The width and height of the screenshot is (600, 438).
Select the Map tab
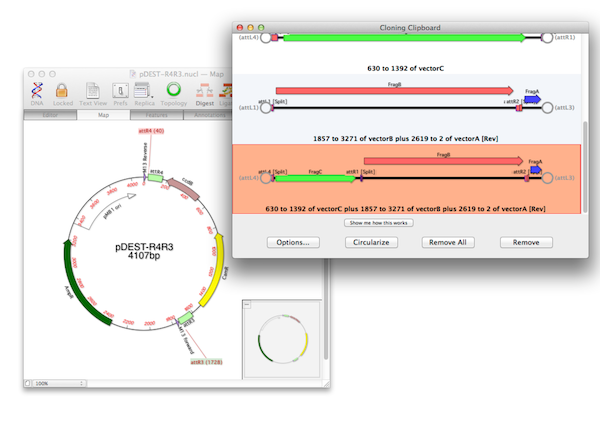click(103, 115)
